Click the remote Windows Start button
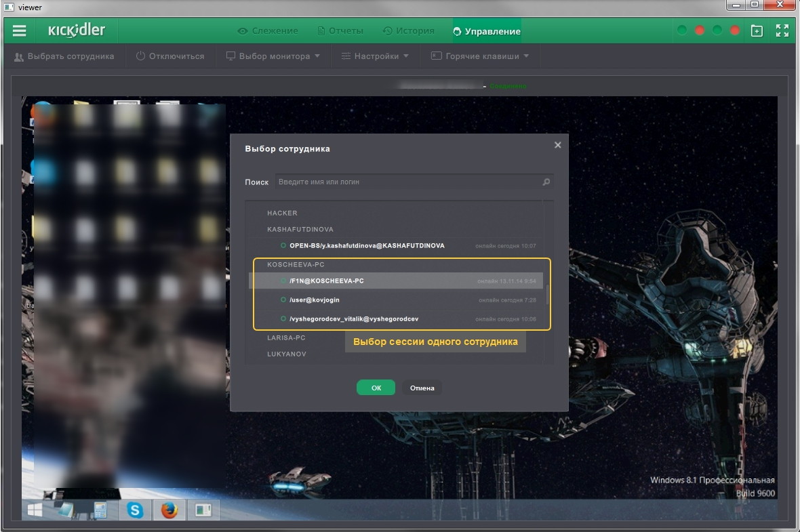Viewport: 800px width, 532px height. click(35, 510)
